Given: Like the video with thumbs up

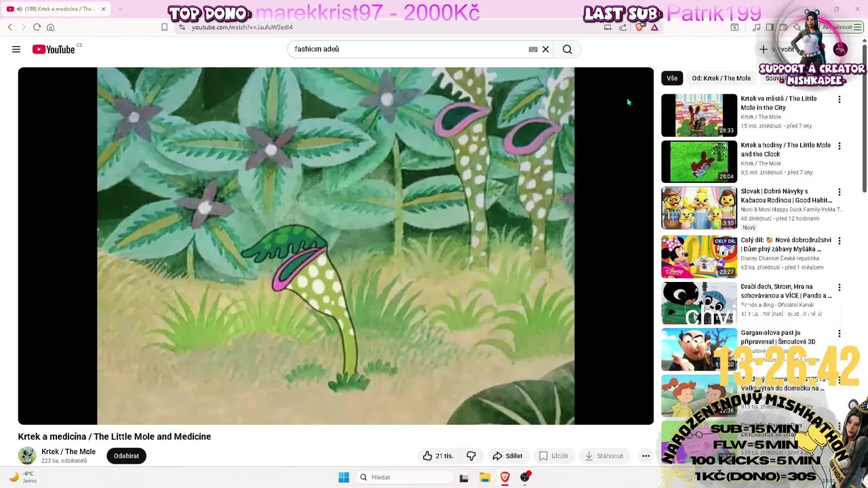Looking at the screenshot, I should tap(437, 456).
